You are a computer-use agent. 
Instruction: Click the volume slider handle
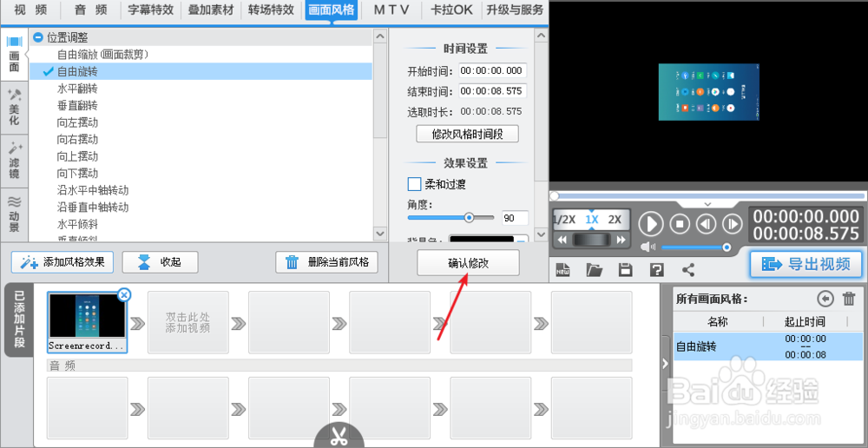tap(727, 247)
